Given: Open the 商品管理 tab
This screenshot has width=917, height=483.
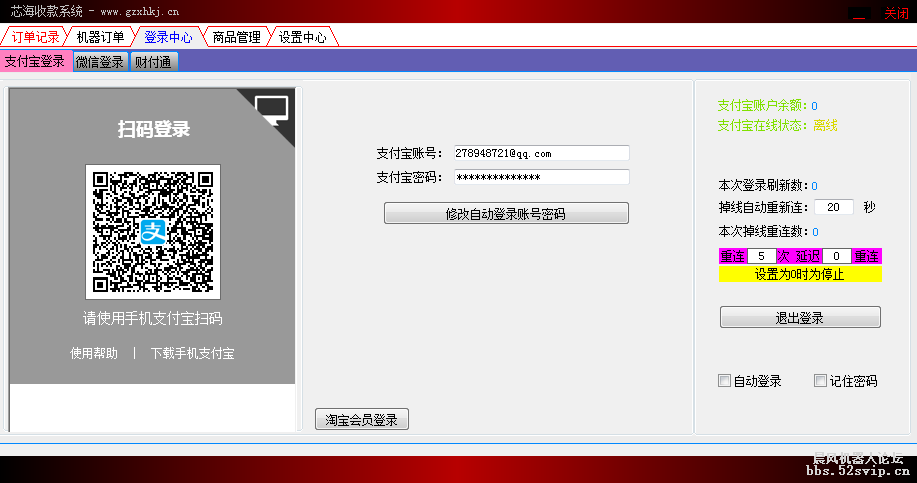Looking at the screenshot, I should 236,37.
